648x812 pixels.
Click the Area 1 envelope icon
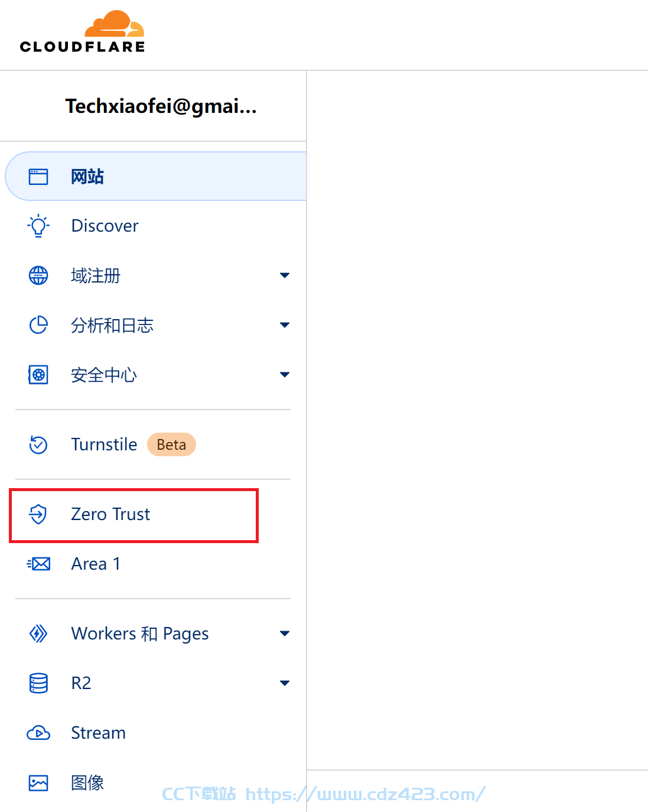(x=38, y=564)
